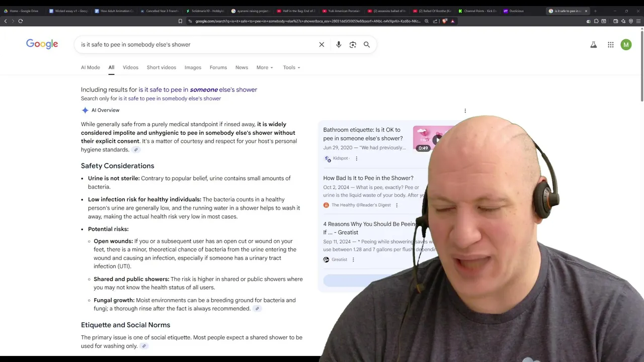Switch to Wicked essay v1 tab
The image size is (644, 362).
(68, 11)
